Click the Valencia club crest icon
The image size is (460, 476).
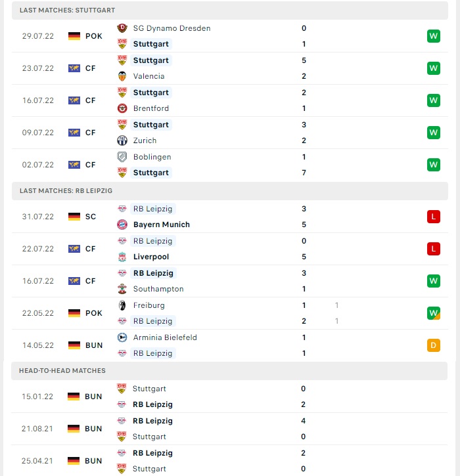pos(122,76)
